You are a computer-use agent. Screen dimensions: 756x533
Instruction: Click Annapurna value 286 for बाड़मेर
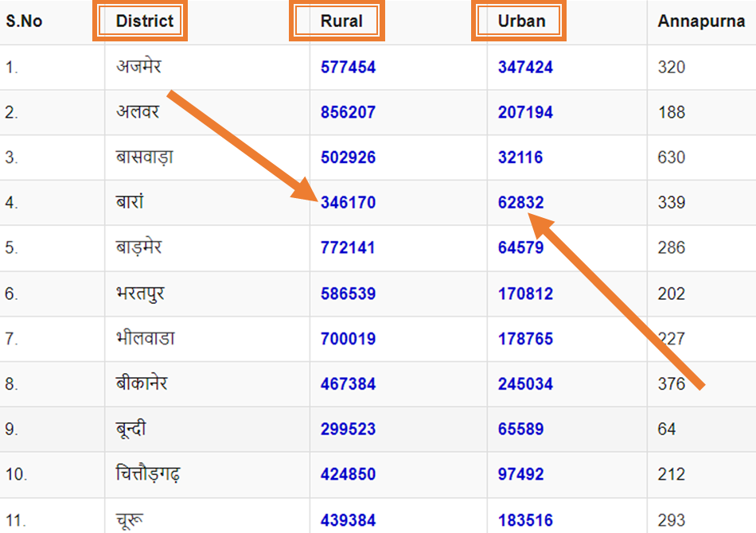click(x=672, y=247)
